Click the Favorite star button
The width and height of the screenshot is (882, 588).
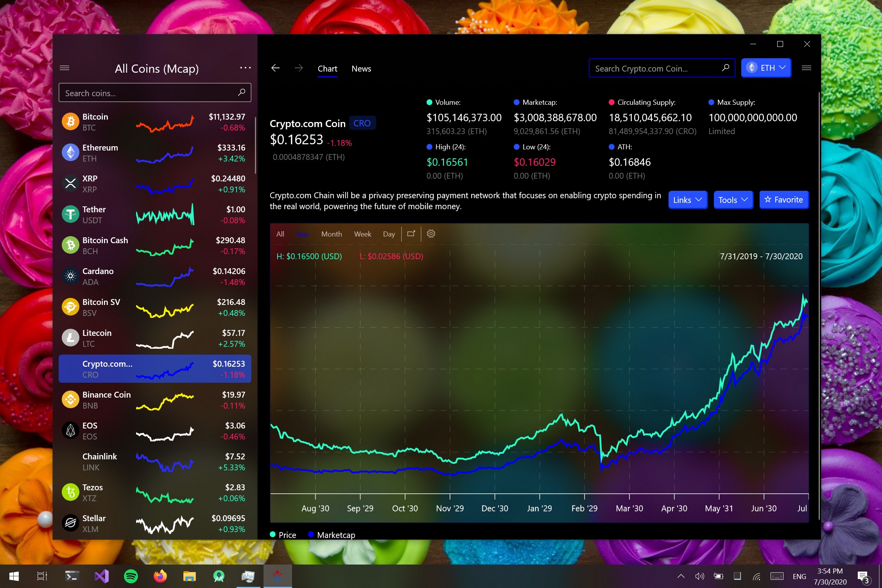[783, 200]
